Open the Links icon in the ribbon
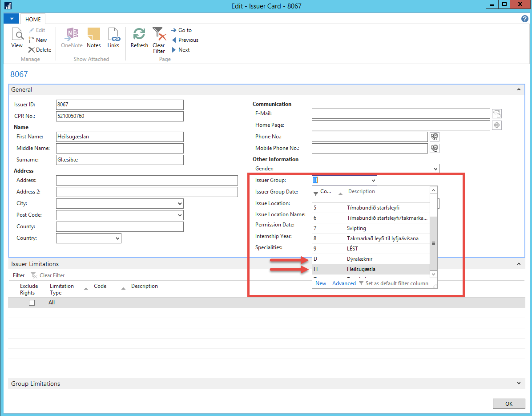Viewport: 532px width, 416px height. point(113,38)
